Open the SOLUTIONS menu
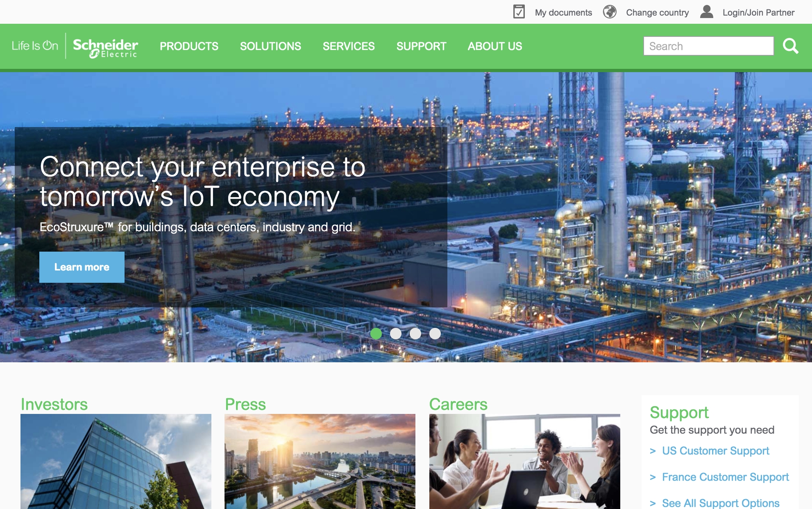This screenshot has height=509, width=812. click(270, 46)
